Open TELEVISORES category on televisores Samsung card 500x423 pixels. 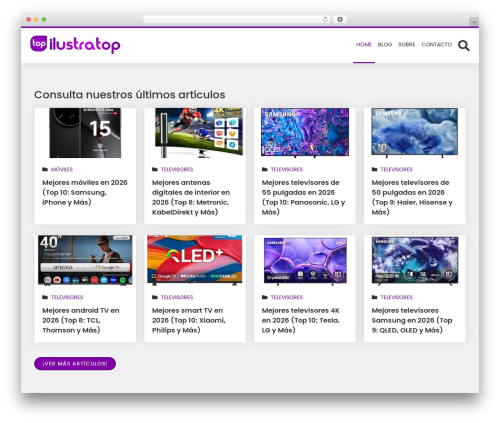pos(397,297)
